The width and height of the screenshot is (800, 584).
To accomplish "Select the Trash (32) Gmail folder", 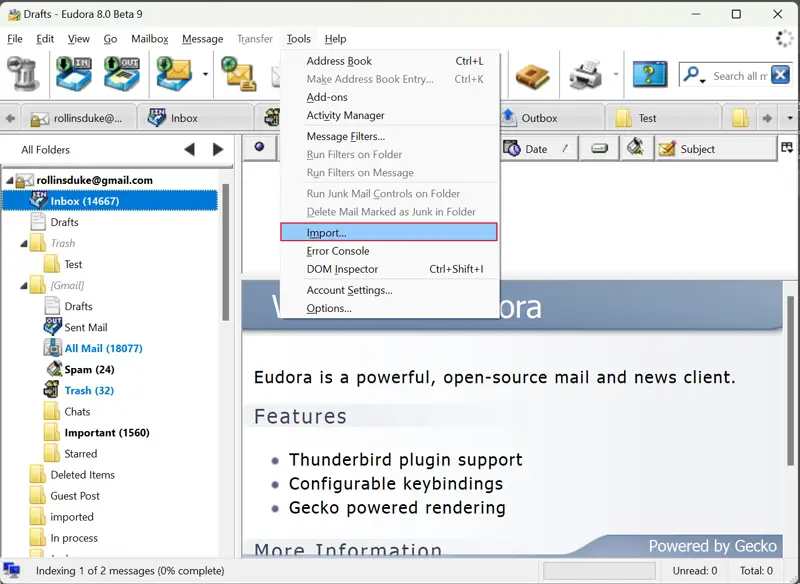I will click(89, 390).
